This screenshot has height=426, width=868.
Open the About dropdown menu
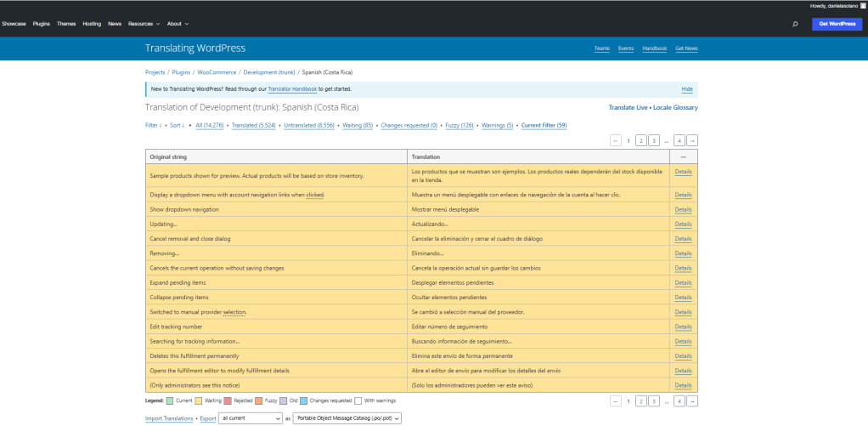click(x=178, y=24)
